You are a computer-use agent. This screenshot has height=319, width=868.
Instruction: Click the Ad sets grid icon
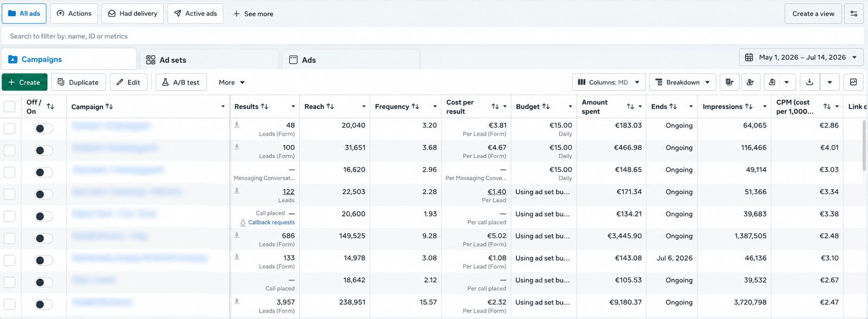pyautogui.click(x=151, y=60)
